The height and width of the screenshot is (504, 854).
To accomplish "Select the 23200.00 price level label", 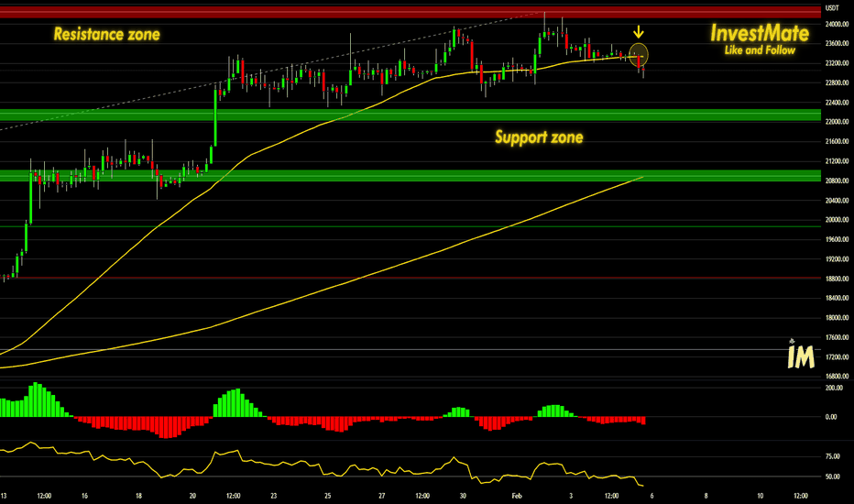I will click(x=837, y=63).
